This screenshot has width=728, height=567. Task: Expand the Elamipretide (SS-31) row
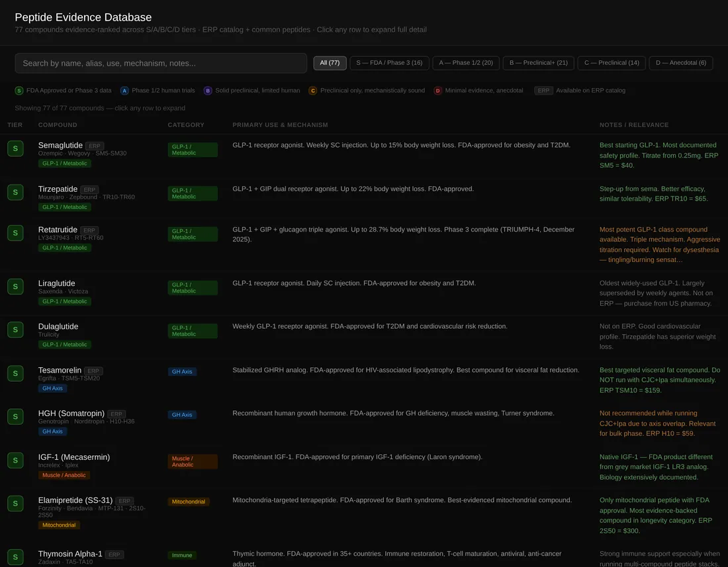click(x=364, y=516)
